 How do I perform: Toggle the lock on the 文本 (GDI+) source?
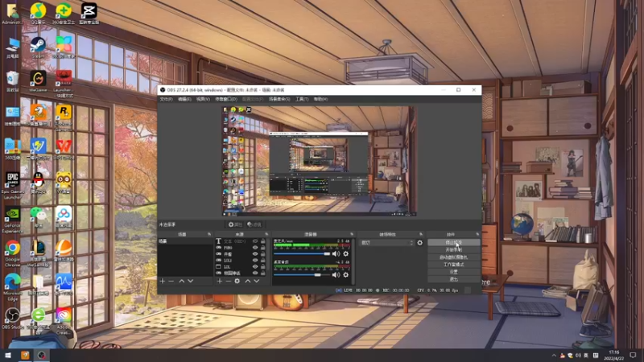point(263,241)
